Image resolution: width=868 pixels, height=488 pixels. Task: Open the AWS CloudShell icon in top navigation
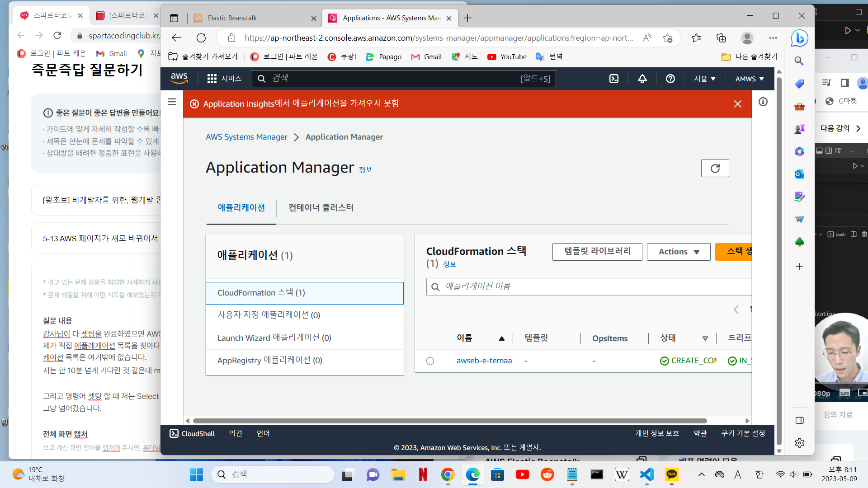tap(613, 79)
